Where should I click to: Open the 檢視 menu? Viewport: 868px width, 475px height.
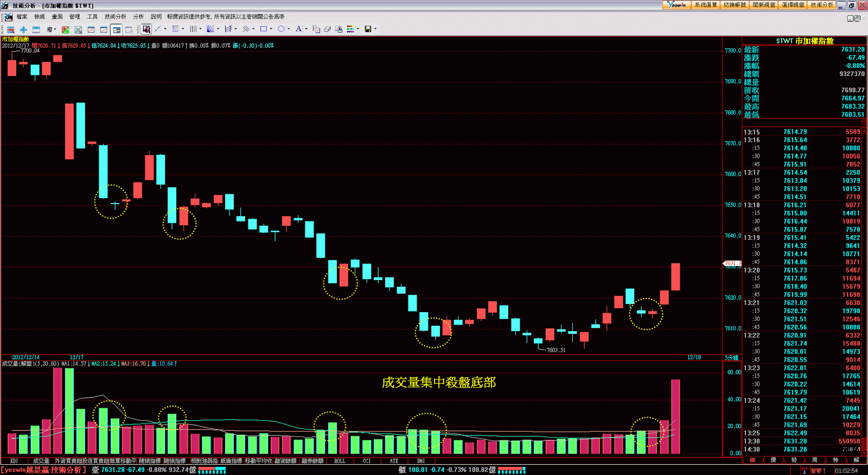[40, 17]
